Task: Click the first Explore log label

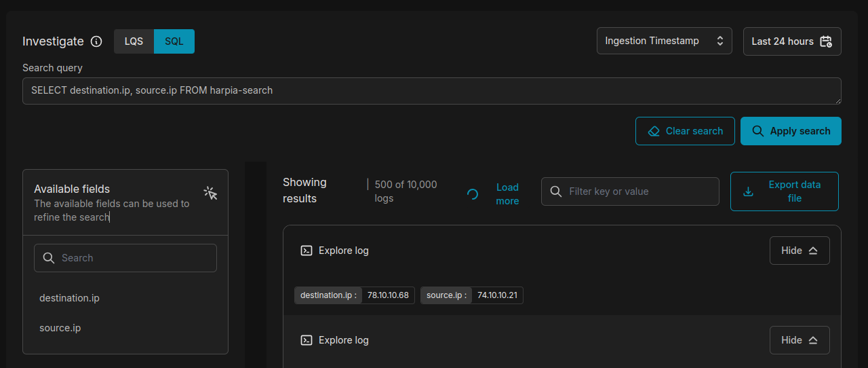Action: click(x=344, y=251)
